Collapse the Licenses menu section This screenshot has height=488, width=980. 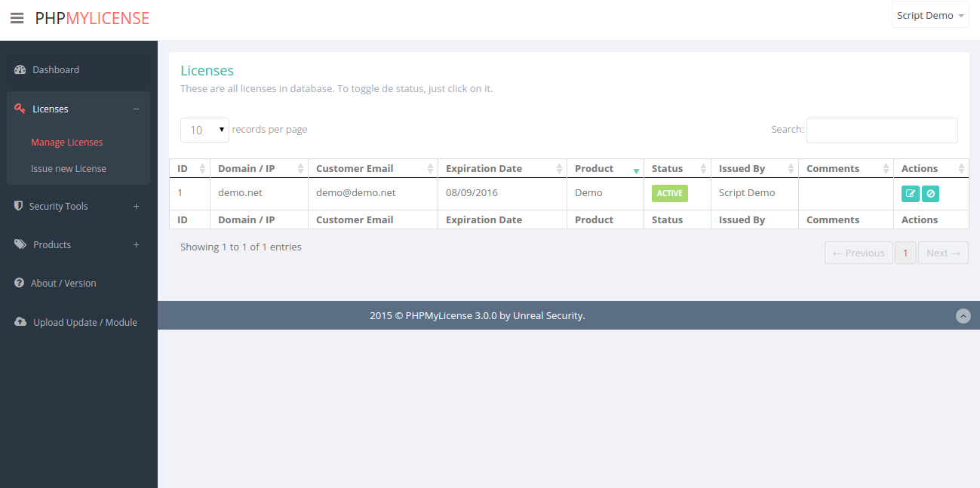click(x=136, y=109)
